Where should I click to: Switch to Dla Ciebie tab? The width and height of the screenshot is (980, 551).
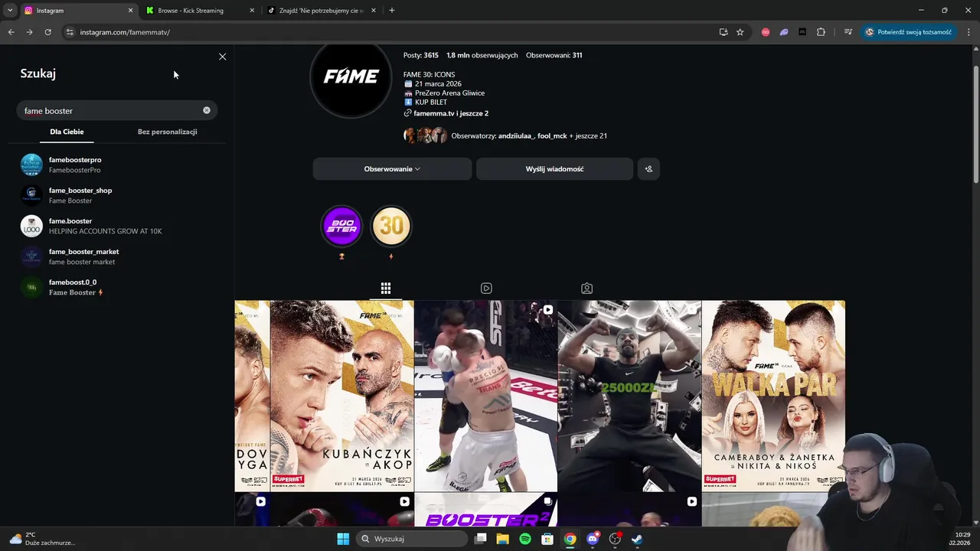[x=67, y=132]
